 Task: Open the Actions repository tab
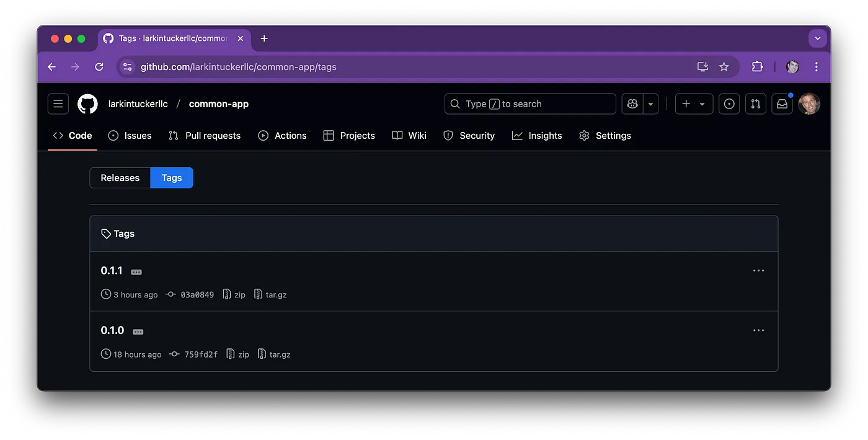(x=282, y=136)
